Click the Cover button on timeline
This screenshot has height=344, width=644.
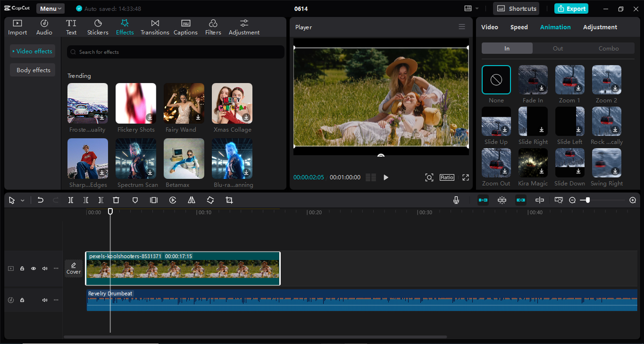(73, 268)
